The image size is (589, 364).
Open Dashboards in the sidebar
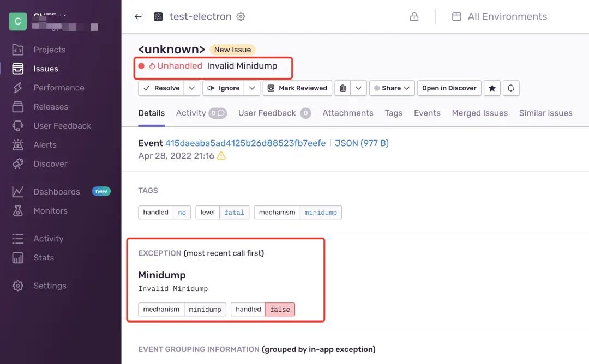(56, 192)
